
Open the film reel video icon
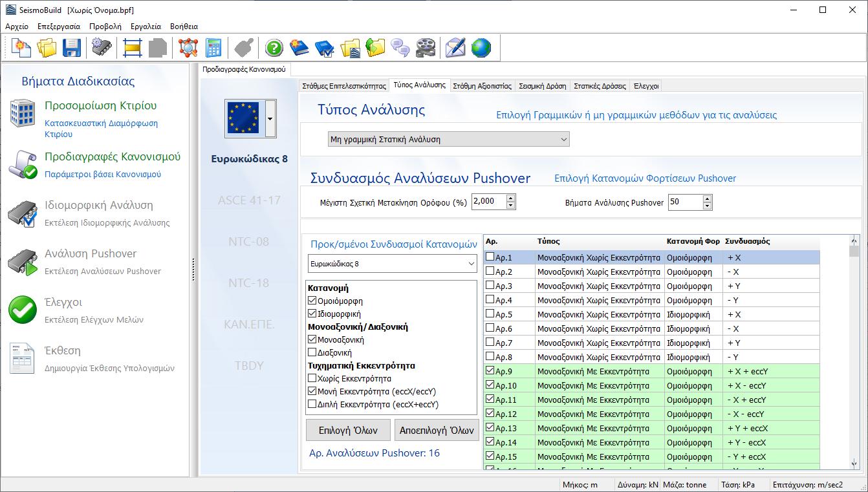(x=426, y=48)
